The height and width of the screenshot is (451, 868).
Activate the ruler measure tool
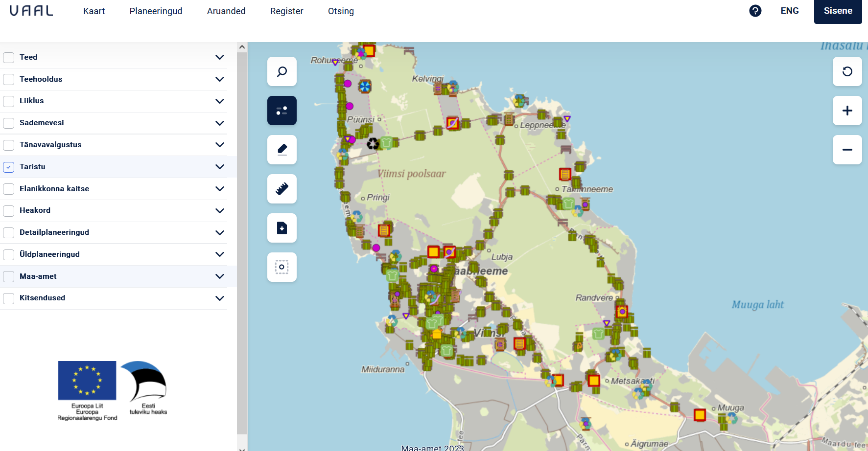[282, 189]
